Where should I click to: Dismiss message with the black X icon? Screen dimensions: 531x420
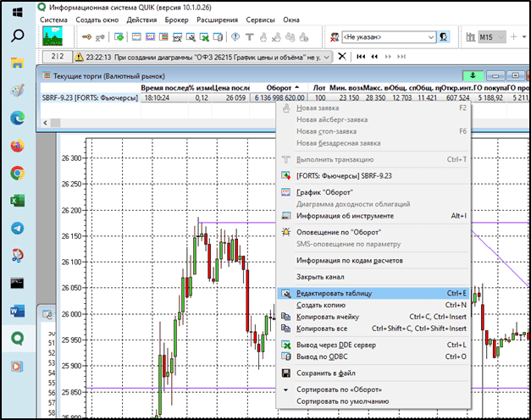click(x=342, y=56)
